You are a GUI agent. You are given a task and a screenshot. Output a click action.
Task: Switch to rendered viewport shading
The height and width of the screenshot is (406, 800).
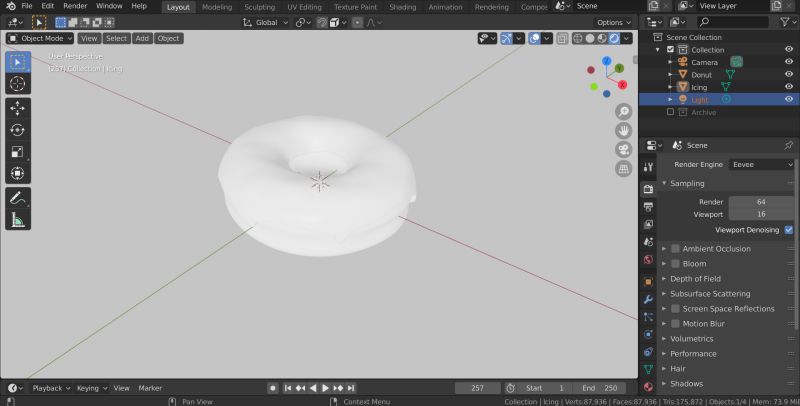coord(614,38)
